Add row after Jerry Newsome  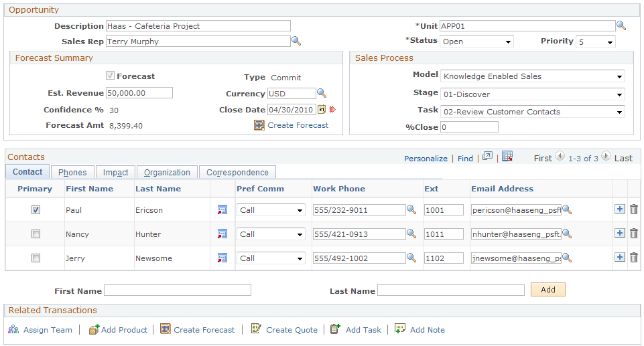pyautogui.click(x=620, y=258)
